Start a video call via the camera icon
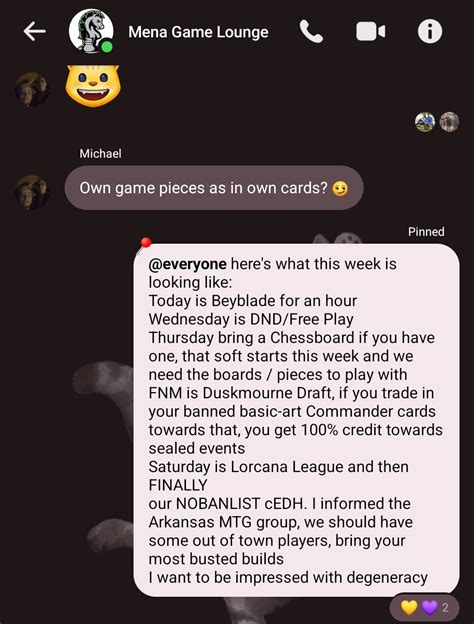 [x=371, y=31]
